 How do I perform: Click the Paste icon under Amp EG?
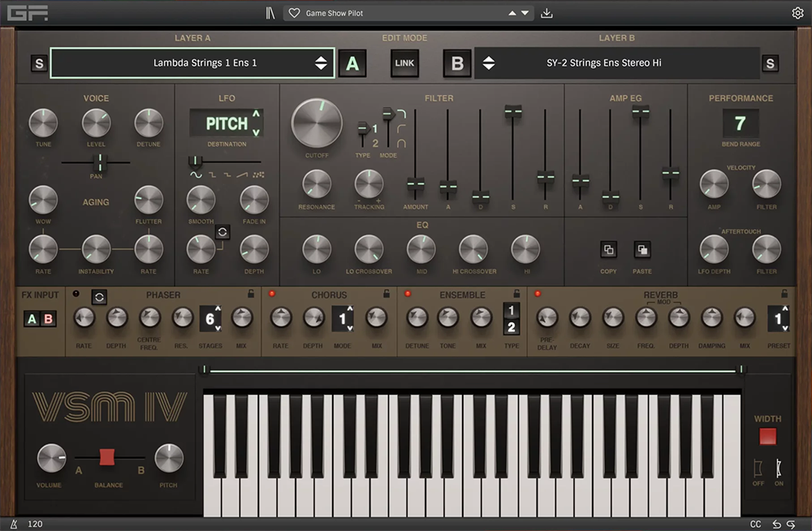click(642, 250)
